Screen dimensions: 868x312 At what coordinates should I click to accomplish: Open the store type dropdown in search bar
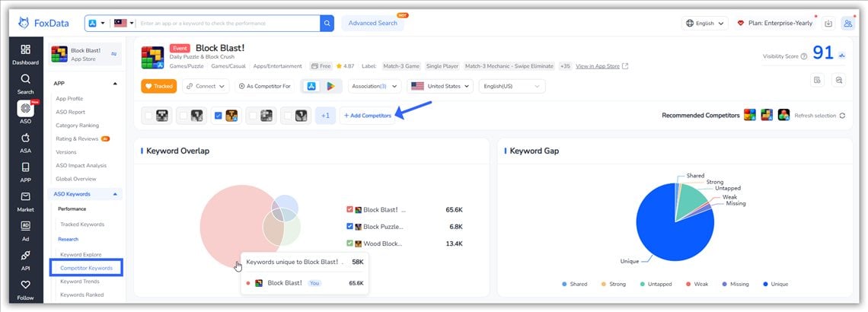click(97, 24)
